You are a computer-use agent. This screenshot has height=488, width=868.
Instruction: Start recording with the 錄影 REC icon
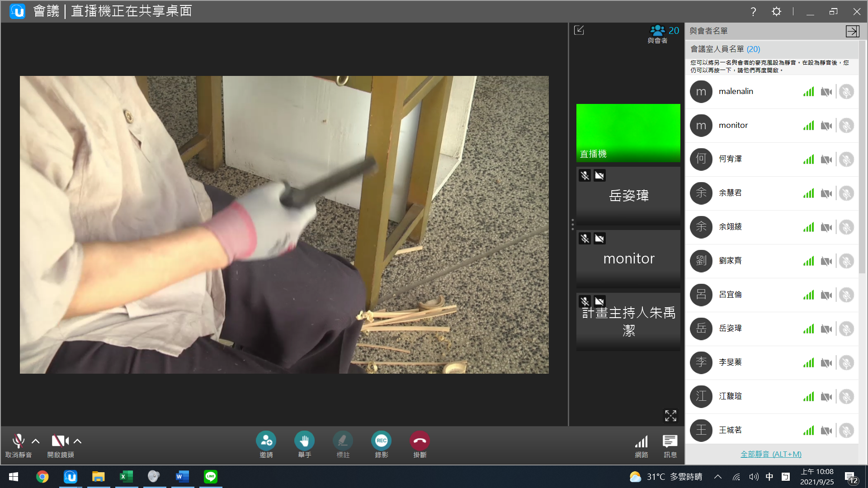381,441
